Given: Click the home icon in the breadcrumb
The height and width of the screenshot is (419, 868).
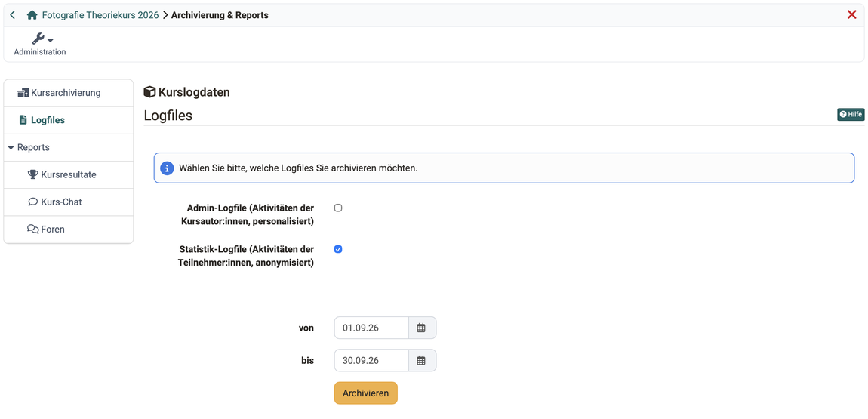Looking at the screenshot, I should click(x=32, y=15).
